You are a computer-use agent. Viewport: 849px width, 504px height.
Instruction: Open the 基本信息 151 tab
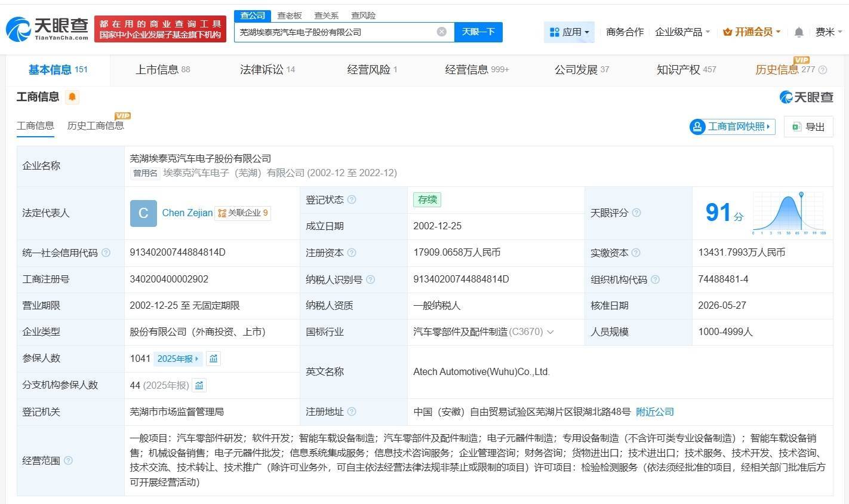tap(58, 70)
